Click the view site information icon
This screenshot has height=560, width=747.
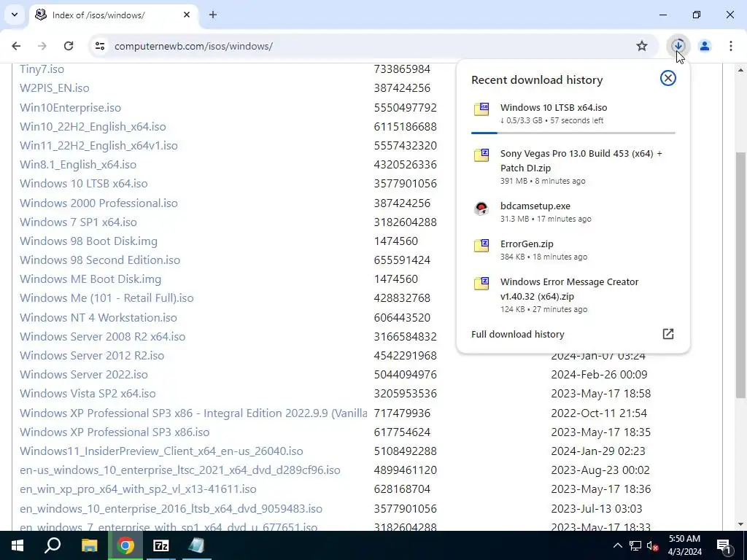[x=99, y=46]
